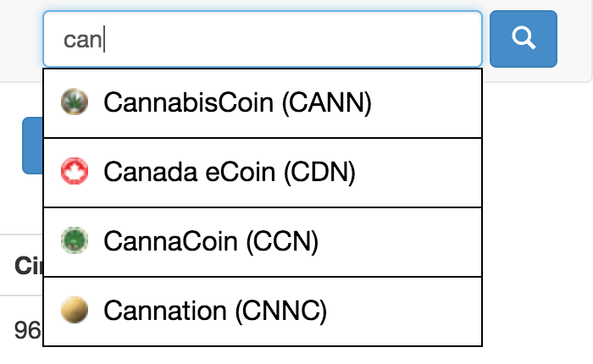The image size is (593, 364).
Task: Click the green CannaCoin coin icon
Action: (x=75, y=240)
